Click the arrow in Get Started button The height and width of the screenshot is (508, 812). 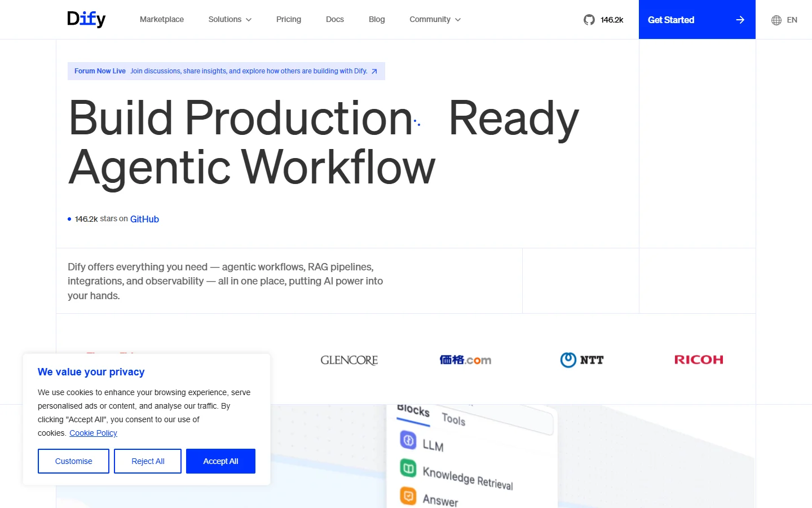(740, 20)
